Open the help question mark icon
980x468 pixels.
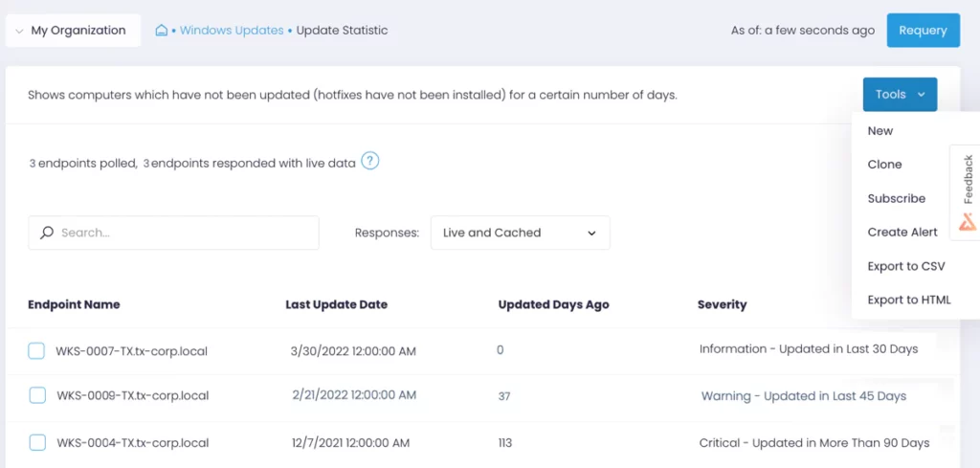(x=370, y=161)
